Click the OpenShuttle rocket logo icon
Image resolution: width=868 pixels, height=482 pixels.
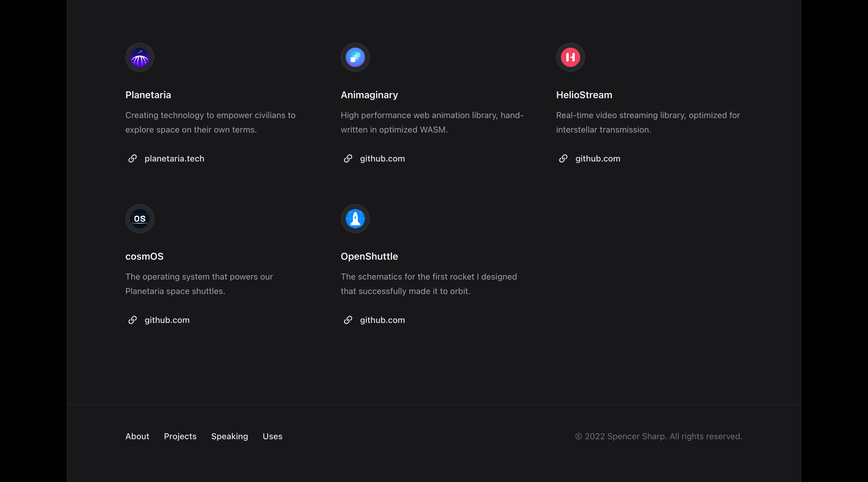[x=355, y=219]
